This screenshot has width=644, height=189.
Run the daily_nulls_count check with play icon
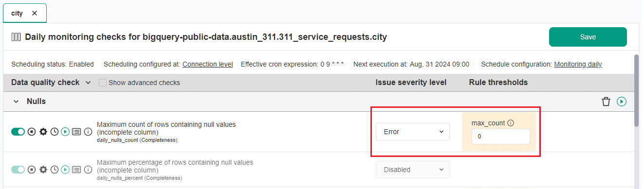click(66, 132)
